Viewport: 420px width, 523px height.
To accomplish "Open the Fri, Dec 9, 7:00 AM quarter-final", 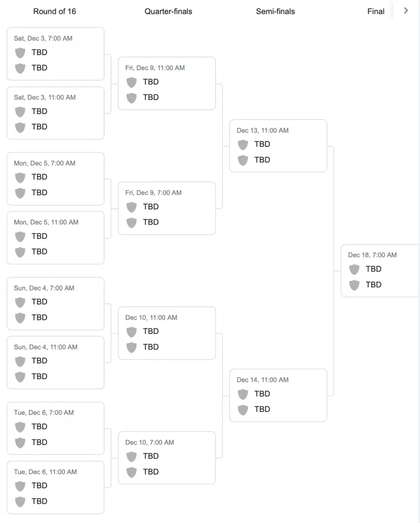I will click(167, 208).
